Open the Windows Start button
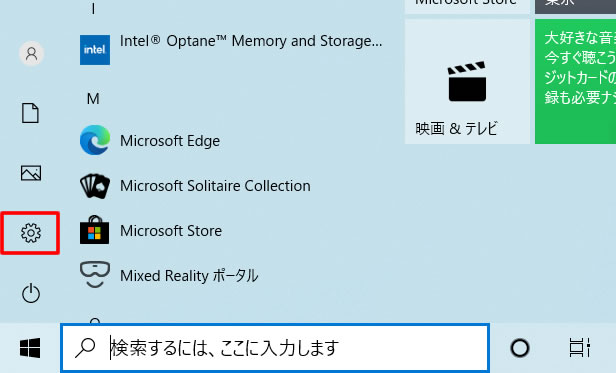This screenshot has height=373, width=616. pos(30,348)
